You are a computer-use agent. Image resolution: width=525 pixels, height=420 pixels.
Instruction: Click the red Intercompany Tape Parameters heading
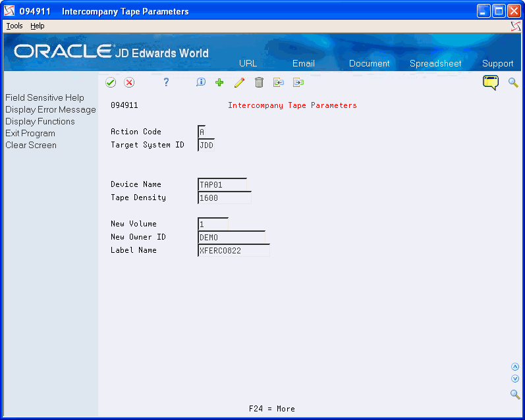click(x=292, y=105)
